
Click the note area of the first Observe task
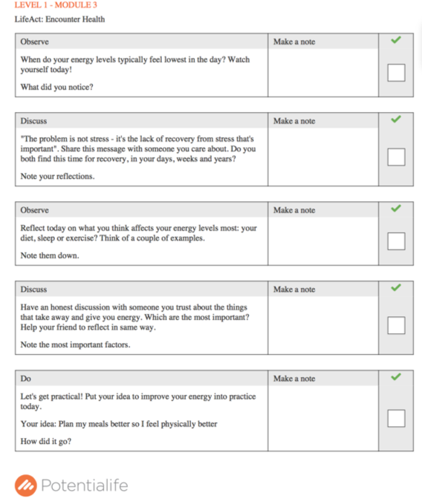click(x=323, y=73)
